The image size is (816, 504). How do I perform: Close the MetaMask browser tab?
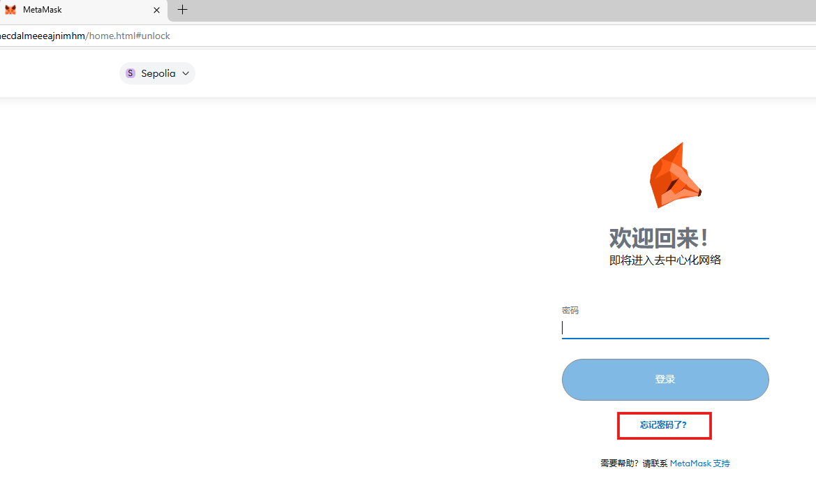(156, 10)
